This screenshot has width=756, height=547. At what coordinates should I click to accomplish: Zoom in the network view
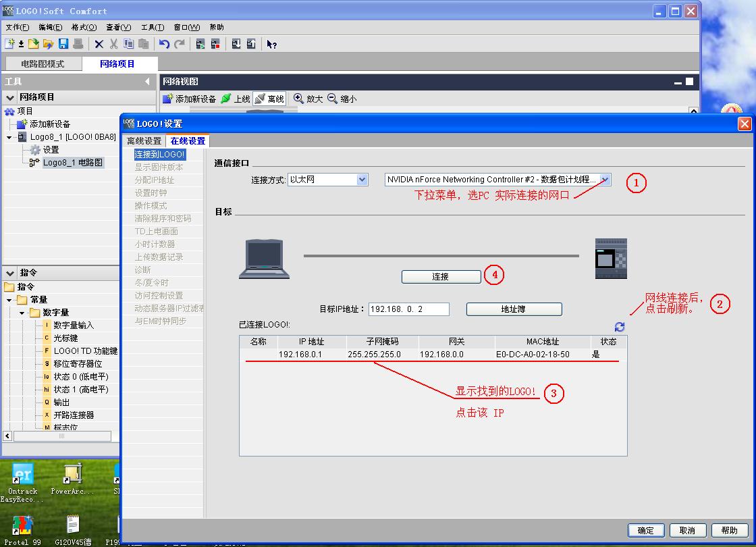(x=308, y=99)
